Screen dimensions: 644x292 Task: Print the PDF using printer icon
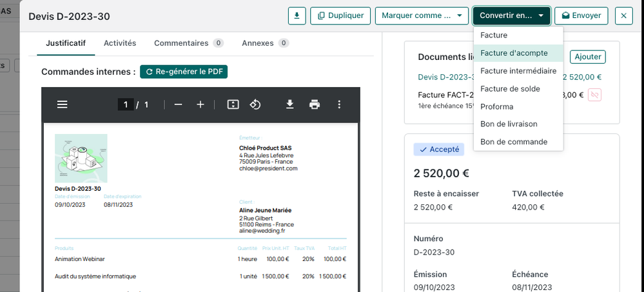pyautogui.click(x=315, y=104)
